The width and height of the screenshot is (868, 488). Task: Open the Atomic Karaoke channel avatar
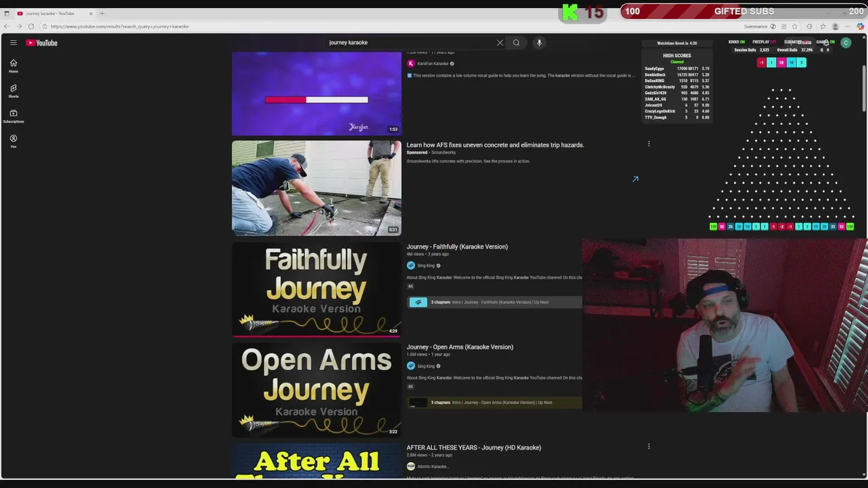pos(410,466)
